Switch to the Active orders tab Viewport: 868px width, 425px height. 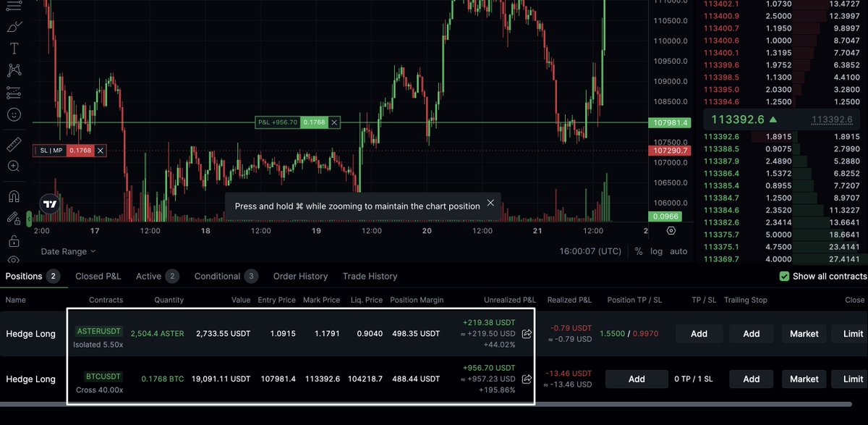coord(157,276)
